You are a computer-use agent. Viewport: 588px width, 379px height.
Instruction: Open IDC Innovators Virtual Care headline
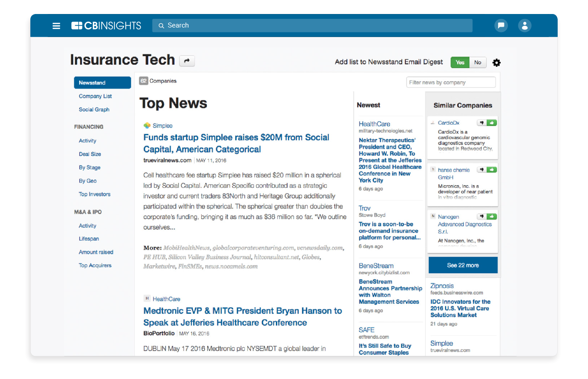tap(460, 308)
